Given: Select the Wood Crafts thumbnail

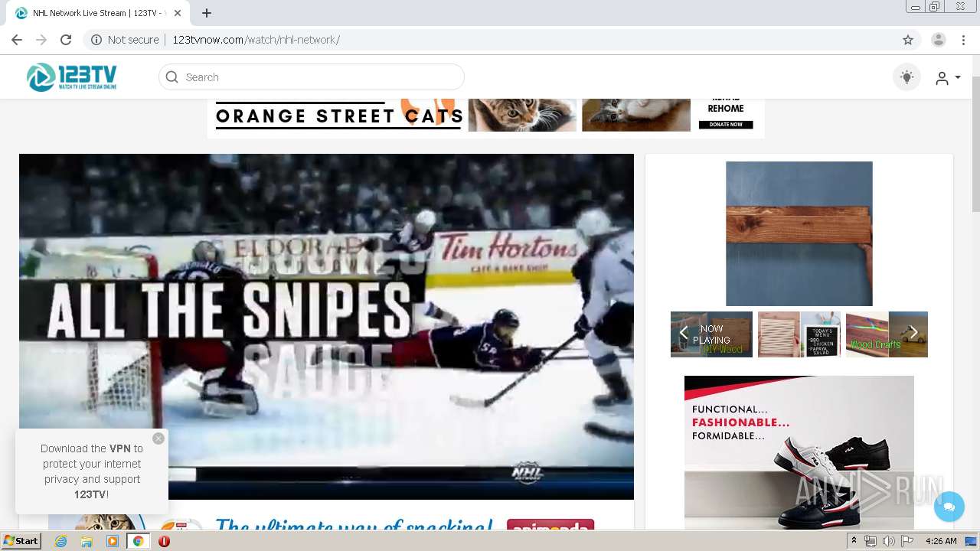Looking at the screenshot, I should [887, 334].
